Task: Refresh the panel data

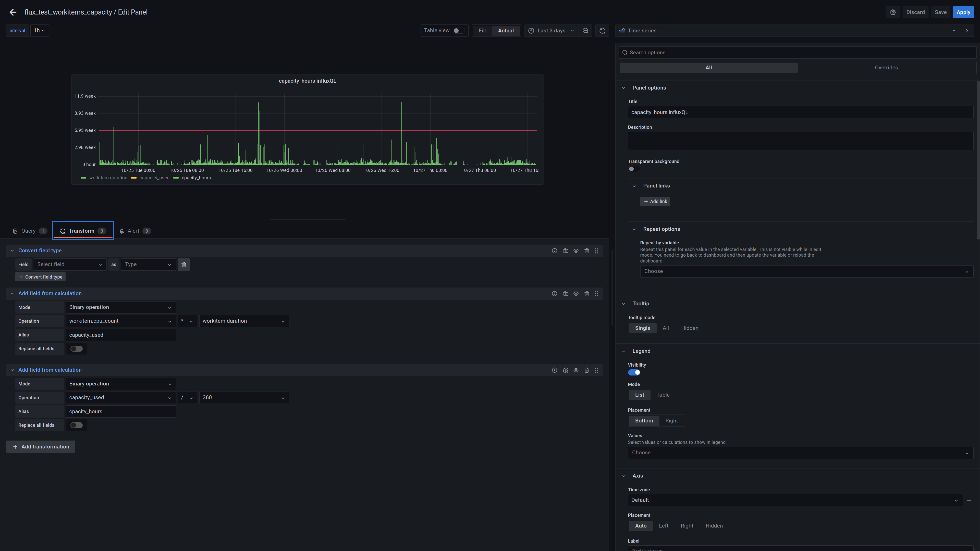Action: 602,30
